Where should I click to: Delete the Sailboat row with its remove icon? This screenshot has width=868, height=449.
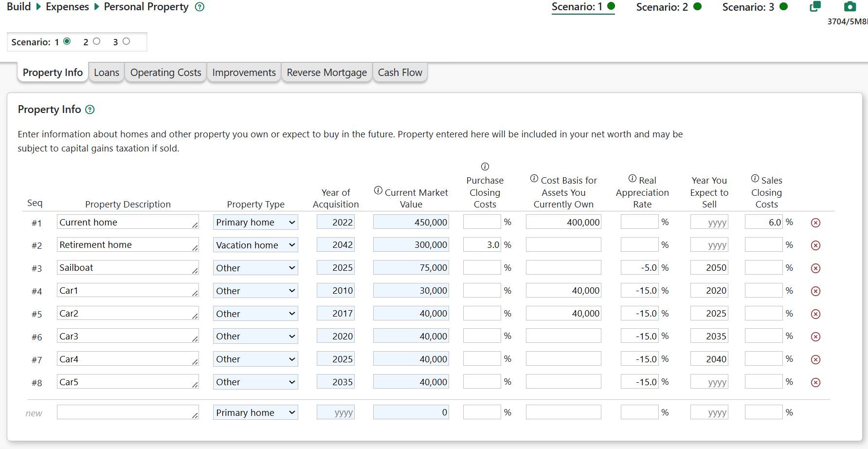(x=816, y=268)
